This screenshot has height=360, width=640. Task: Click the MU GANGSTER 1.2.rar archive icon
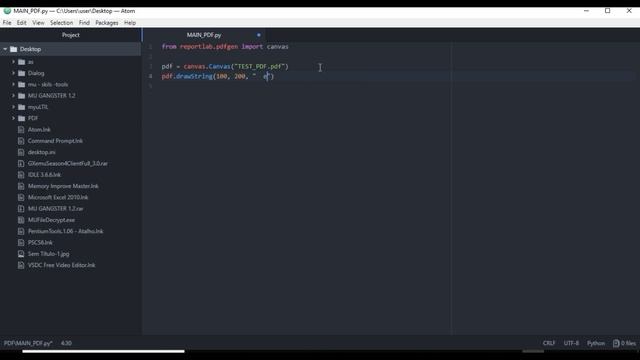click(21, 209)
